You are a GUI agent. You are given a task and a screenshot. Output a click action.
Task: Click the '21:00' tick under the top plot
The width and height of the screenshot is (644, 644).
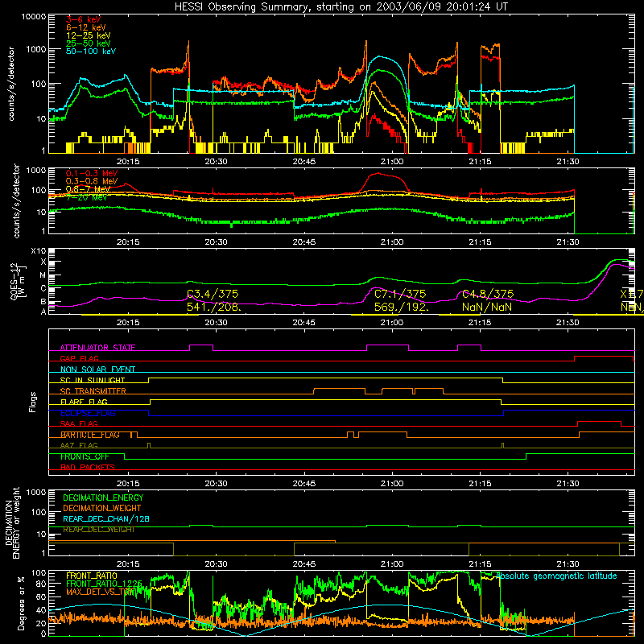point(392,162)
